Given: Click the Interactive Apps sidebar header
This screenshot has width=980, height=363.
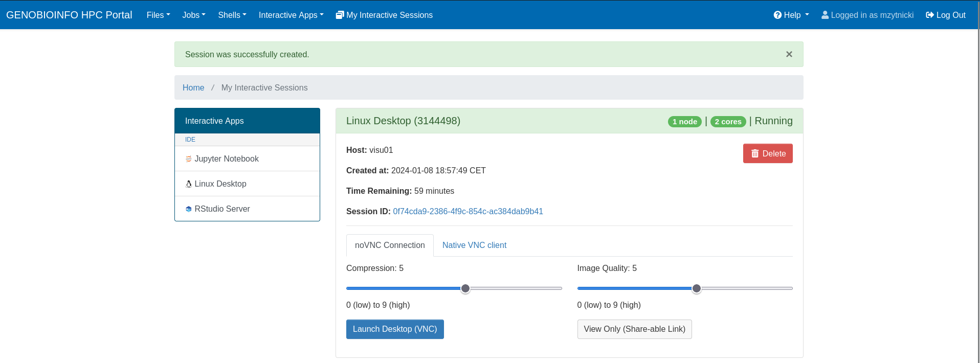Looking at the screenshot, I should point(247,121).
